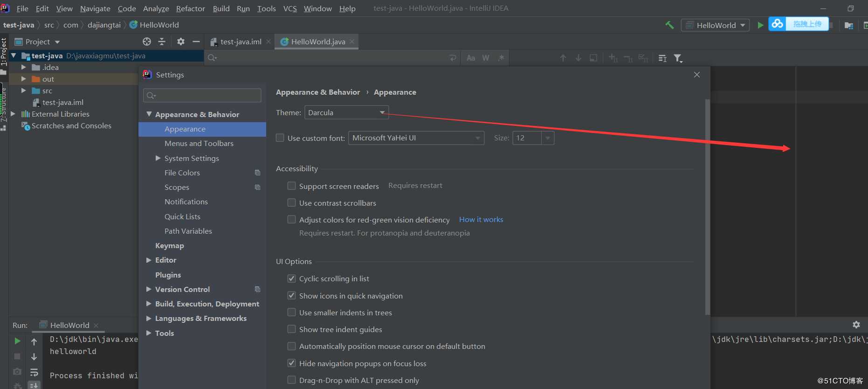Toggle Regex option in find bar
The width and height of the screenshot is (868, 389).
(501, 58)
